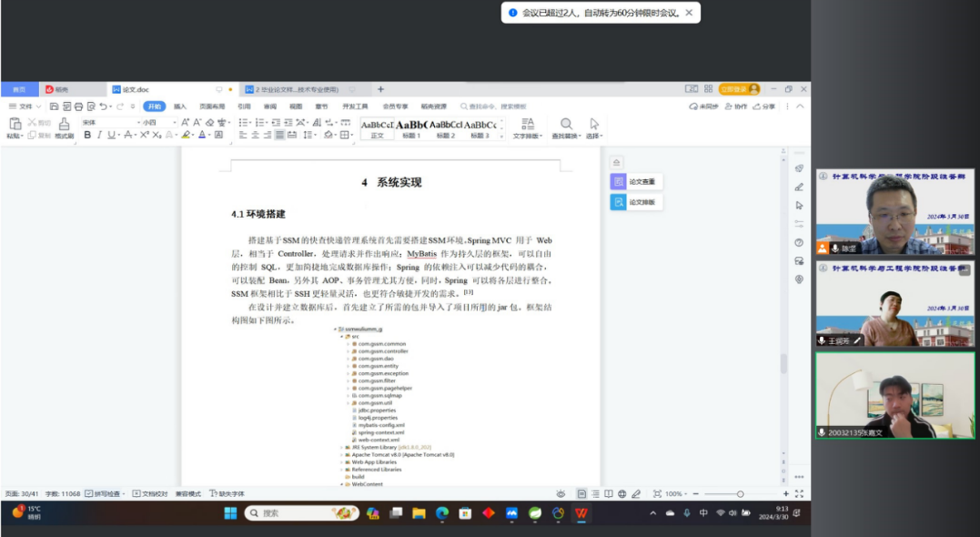Click the Save icon in quick toolbar
The height and width of the screenshot is (537, 980).
[55, 106]
